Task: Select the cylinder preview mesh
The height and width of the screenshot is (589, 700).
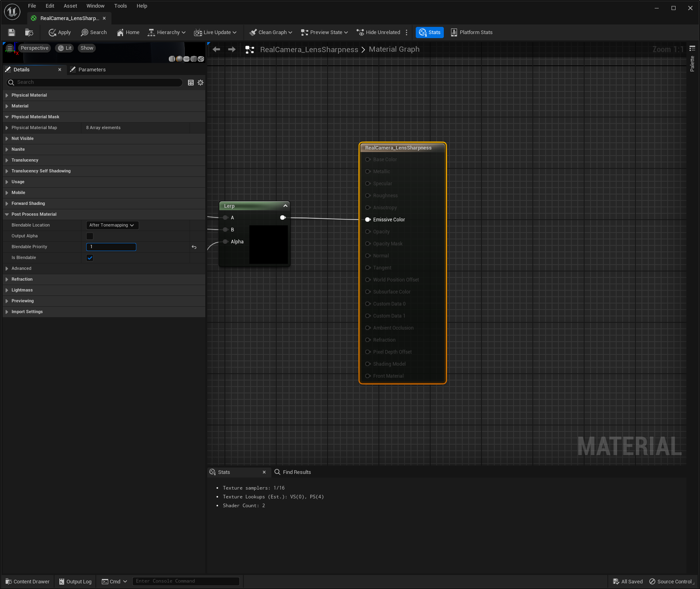Action: click(172, 59)
